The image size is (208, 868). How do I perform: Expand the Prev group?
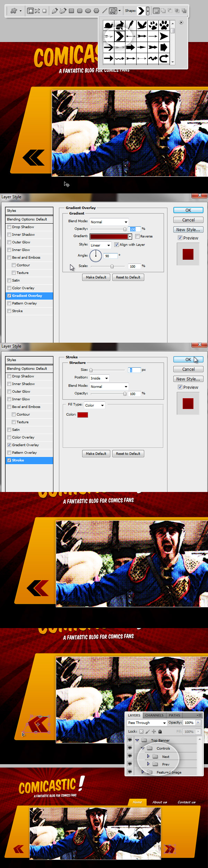(x=148, y=764)
